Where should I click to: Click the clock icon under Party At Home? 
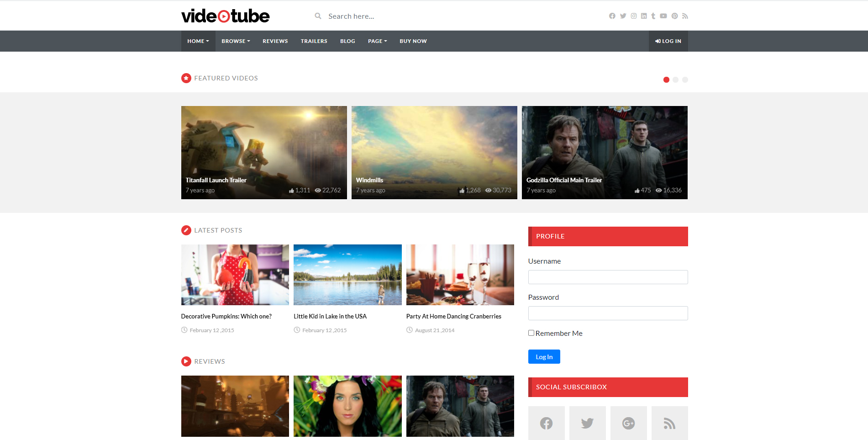410,330
